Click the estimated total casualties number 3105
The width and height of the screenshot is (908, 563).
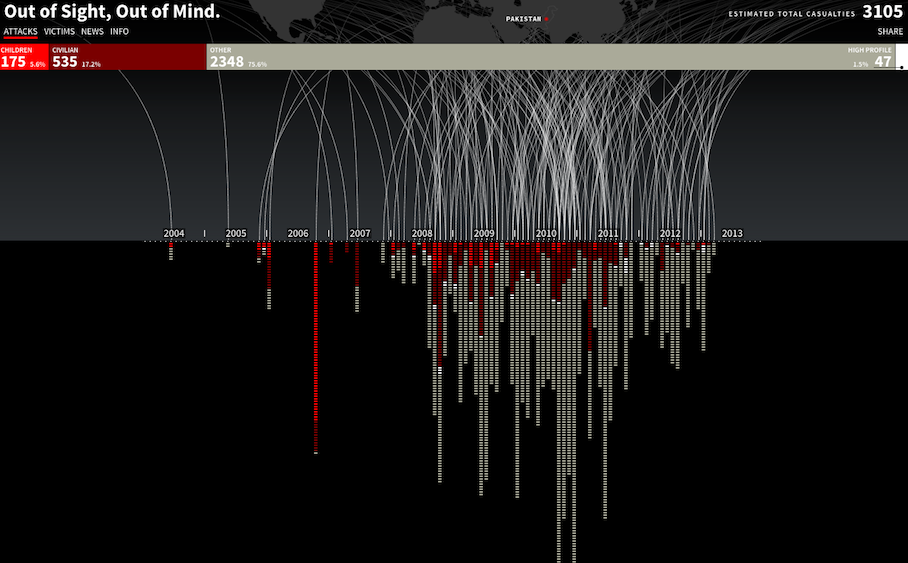[882, 13]
